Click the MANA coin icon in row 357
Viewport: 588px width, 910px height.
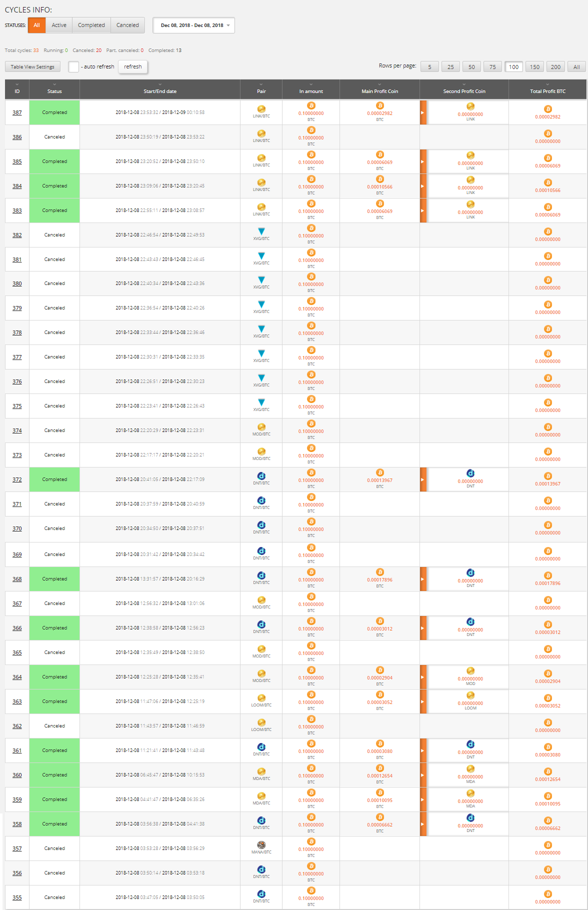point(261,845)
